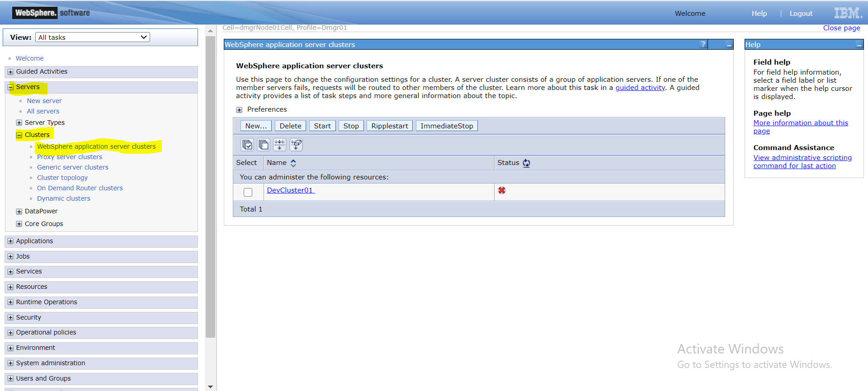
Task: Click the Select All items icon
Action: [247, 145]
